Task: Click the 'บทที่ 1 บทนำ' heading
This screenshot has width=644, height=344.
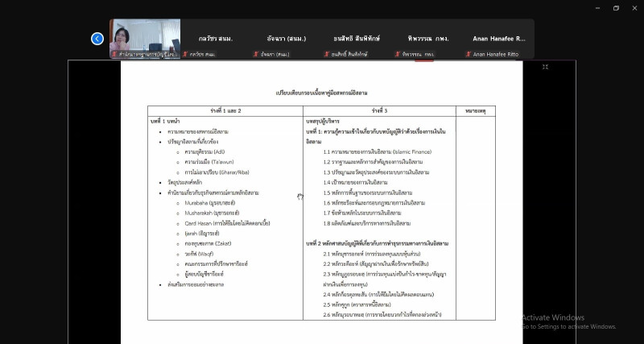Action: click(x=165, y=121)
